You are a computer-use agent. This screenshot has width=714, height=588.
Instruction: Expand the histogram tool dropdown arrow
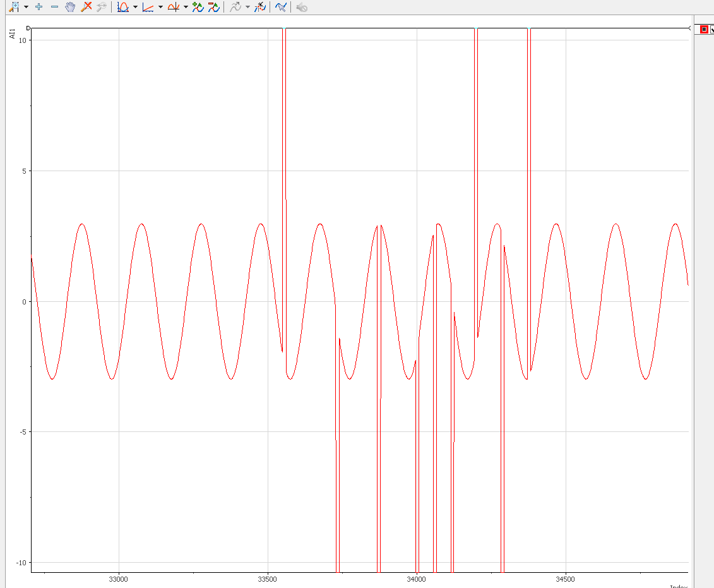(135, 7)
